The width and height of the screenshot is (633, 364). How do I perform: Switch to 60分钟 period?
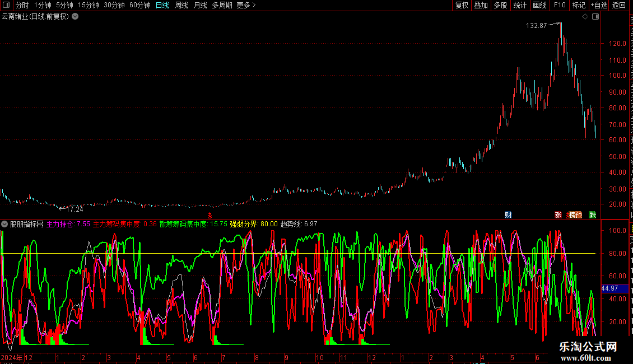(140, 5)
